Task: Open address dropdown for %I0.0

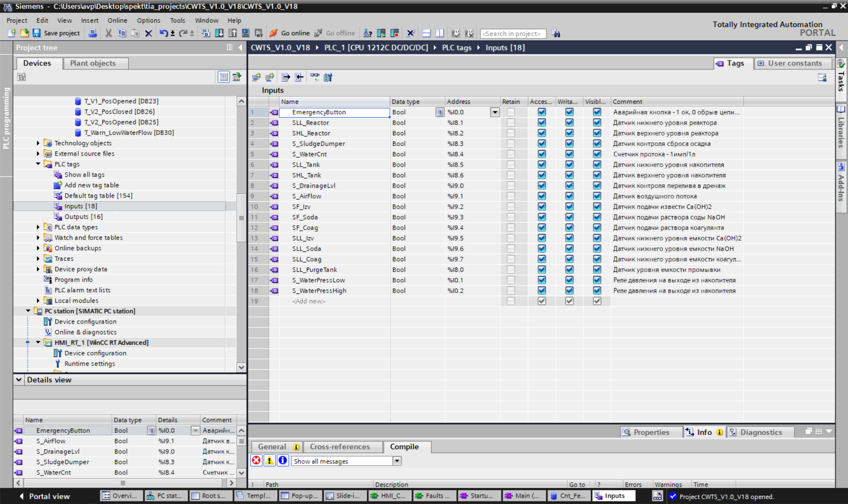Action: [495, 112]
